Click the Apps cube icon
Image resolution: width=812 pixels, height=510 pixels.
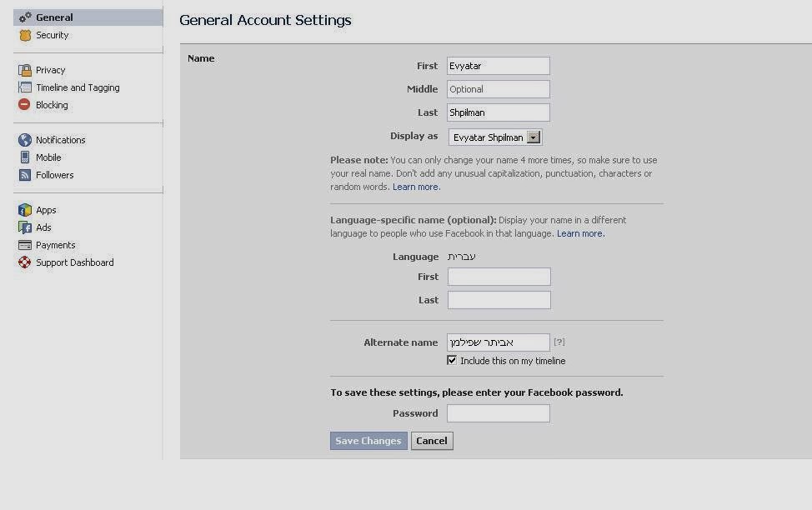coord(25,210)
